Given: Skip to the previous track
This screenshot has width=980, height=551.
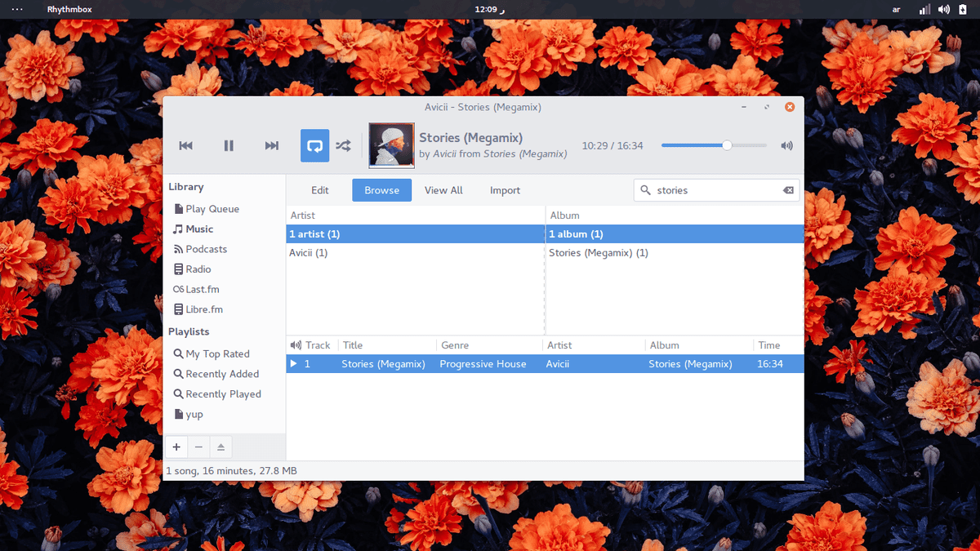Looking at the screenshot, I should 186,146.
